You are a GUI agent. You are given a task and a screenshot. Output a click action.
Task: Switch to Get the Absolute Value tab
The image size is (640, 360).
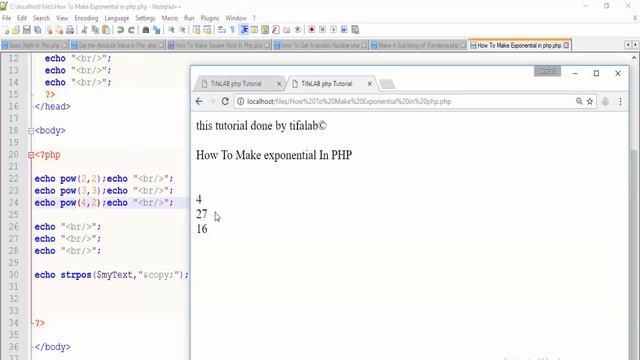click(x=118, y=45)
